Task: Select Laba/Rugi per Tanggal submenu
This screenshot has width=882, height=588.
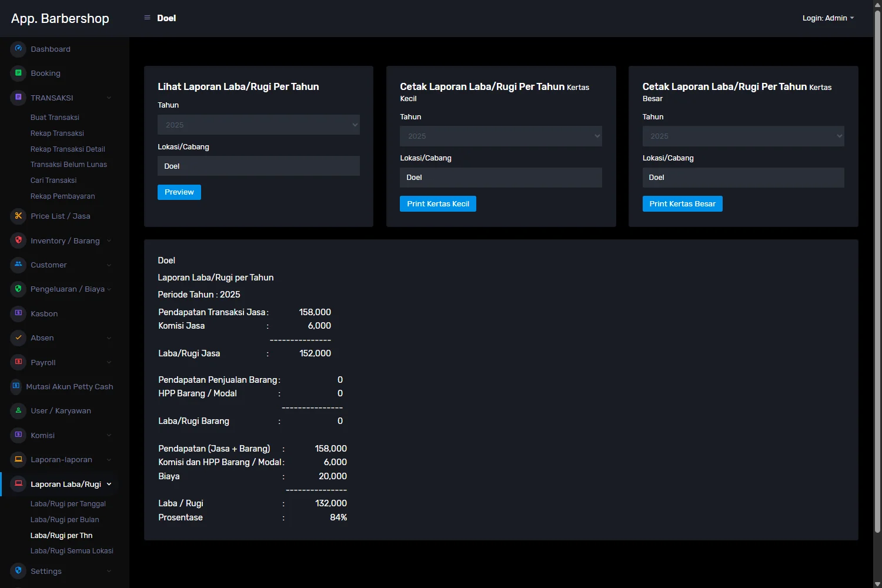Action: (x=68, y=504)
